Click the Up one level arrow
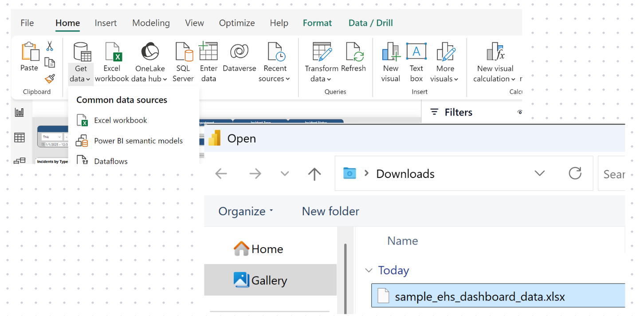This screenshot has width=644, height=316. coord(314,174)
